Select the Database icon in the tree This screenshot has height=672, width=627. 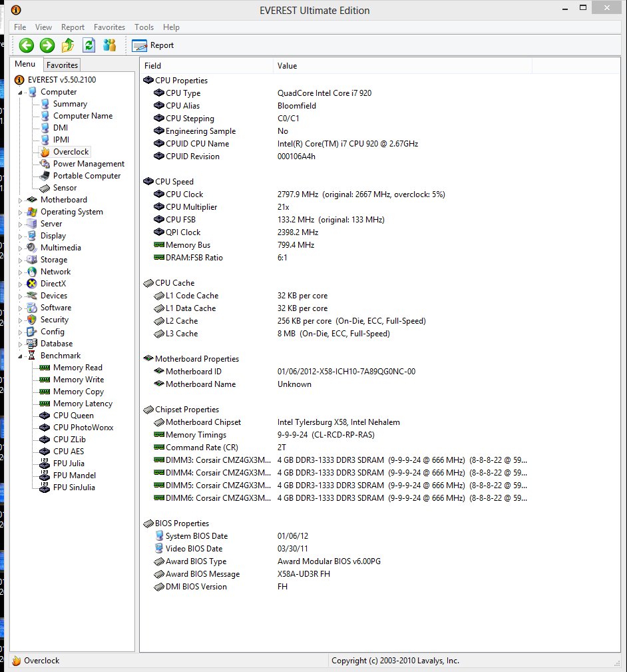(32, 344)
